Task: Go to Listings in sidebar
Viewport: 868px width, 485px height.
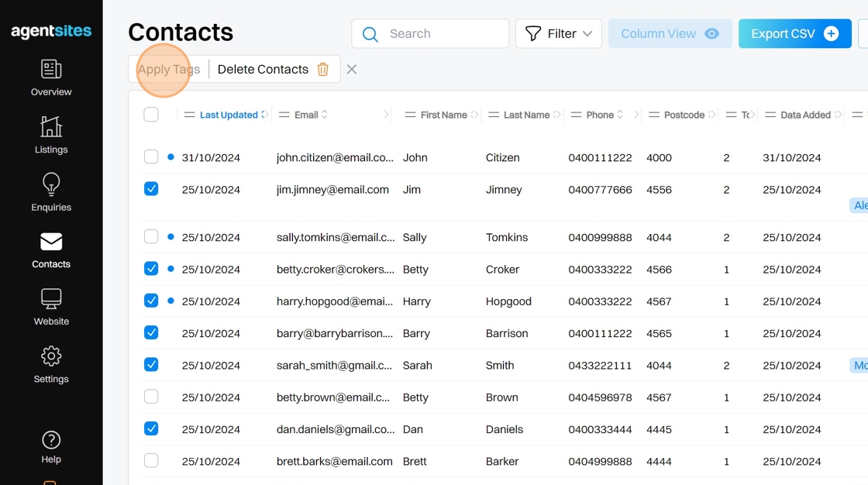Action: (x=51, y=127)
